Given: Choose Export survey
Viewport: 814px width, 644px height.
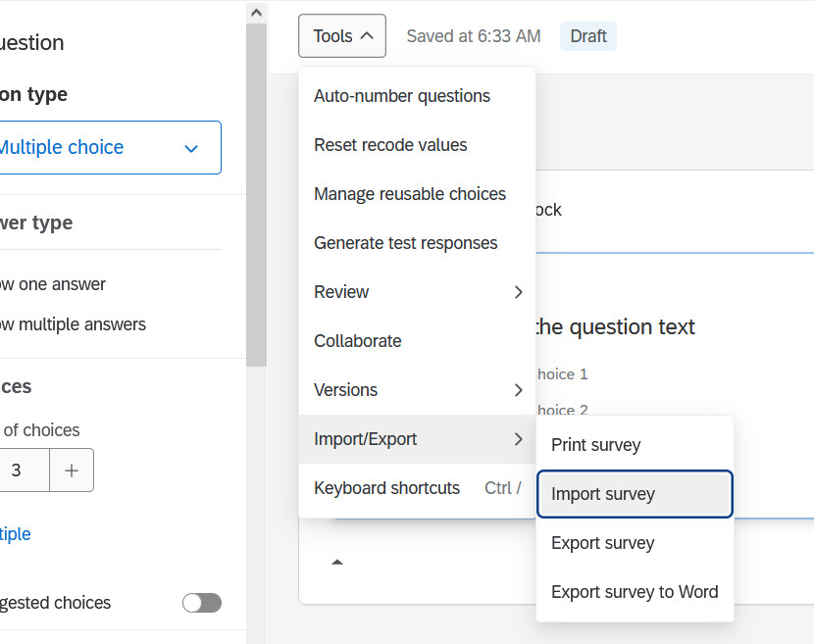Looking at the screenshot, I should (603, 543).
